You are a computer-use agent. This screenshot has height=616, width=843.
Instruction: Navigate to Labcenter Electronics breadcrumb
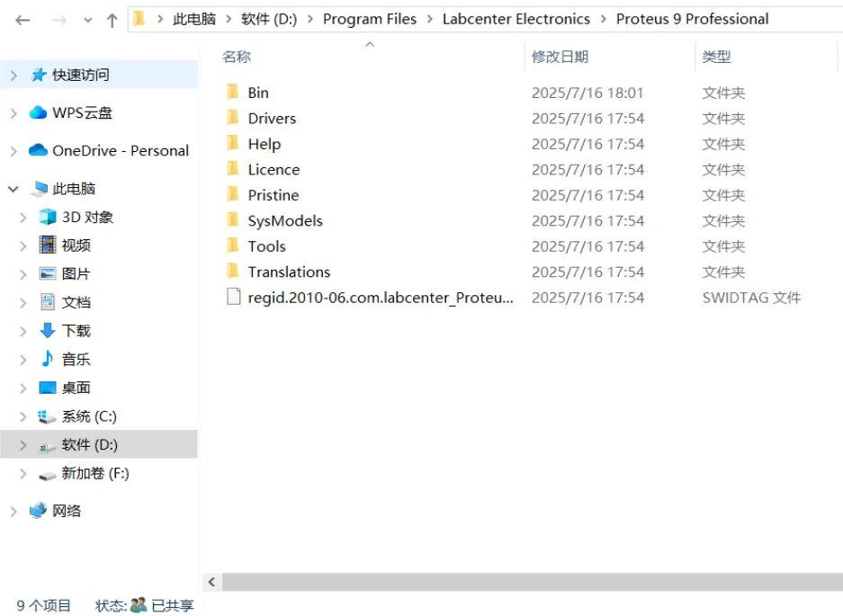[x=516, y=20]
